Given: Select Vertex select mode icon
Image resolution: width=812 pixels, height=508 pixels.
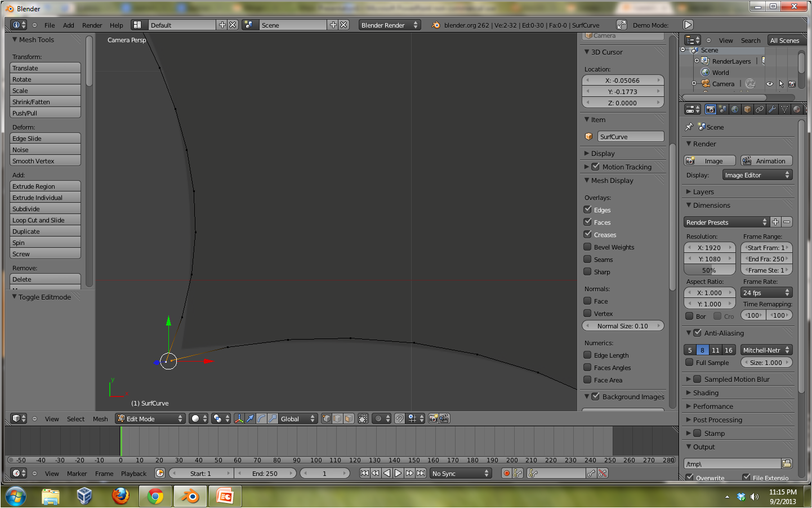Looking at the screenshot, I should 327,418.
